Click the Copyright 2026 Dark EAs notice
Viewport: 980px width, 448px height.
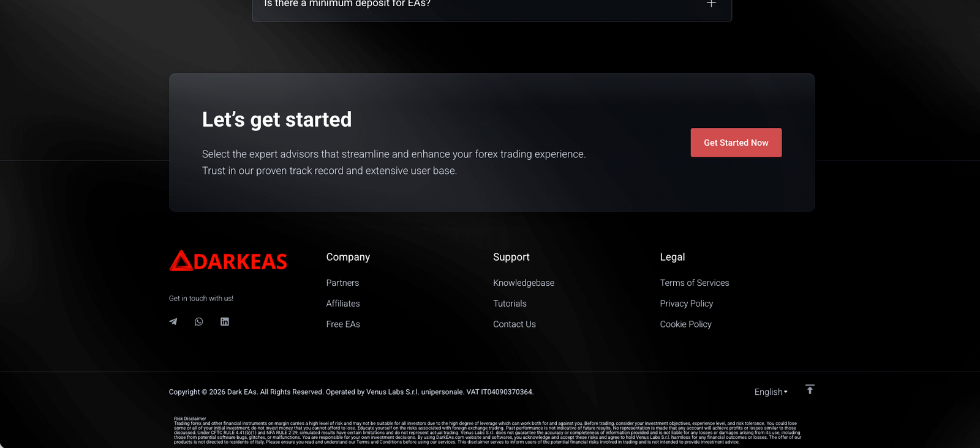pos(351,392)
